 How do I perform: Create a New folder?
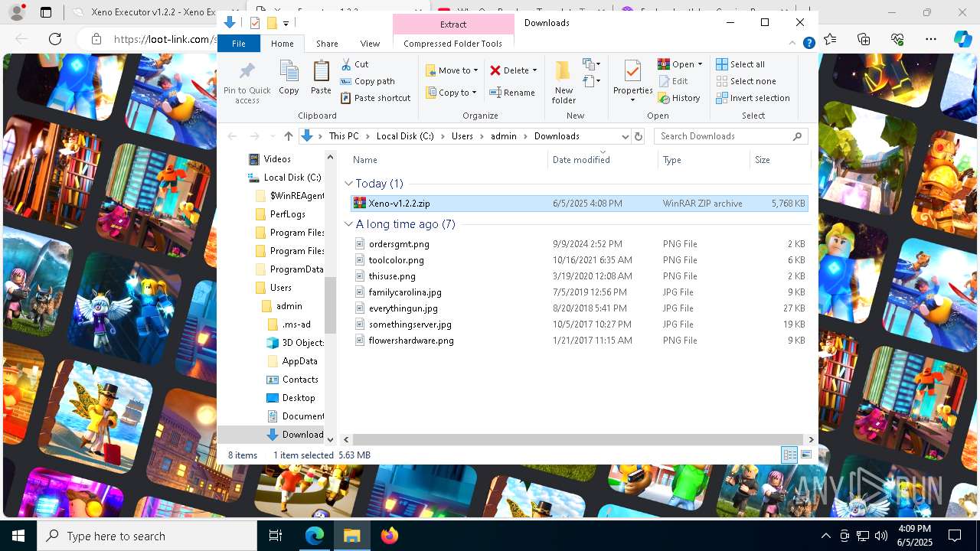[563, 83]
